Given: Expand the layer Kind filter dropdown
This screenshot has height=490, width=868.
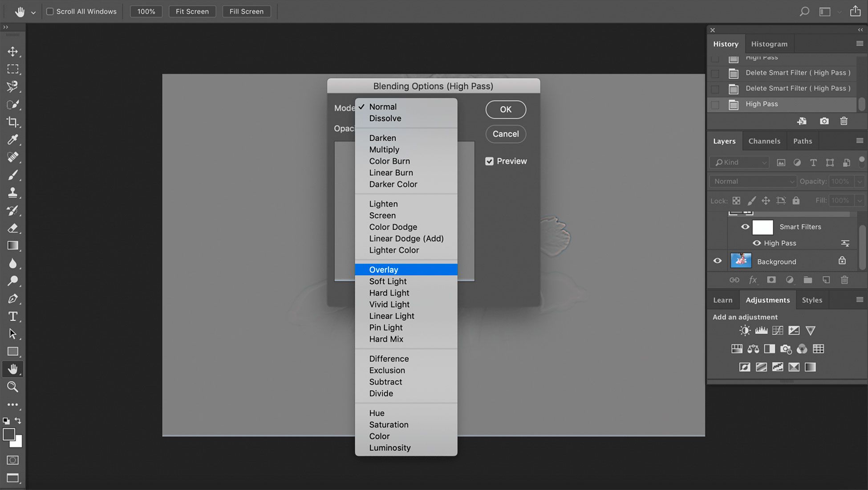Looking at the screenshot, I should point(740,163).
